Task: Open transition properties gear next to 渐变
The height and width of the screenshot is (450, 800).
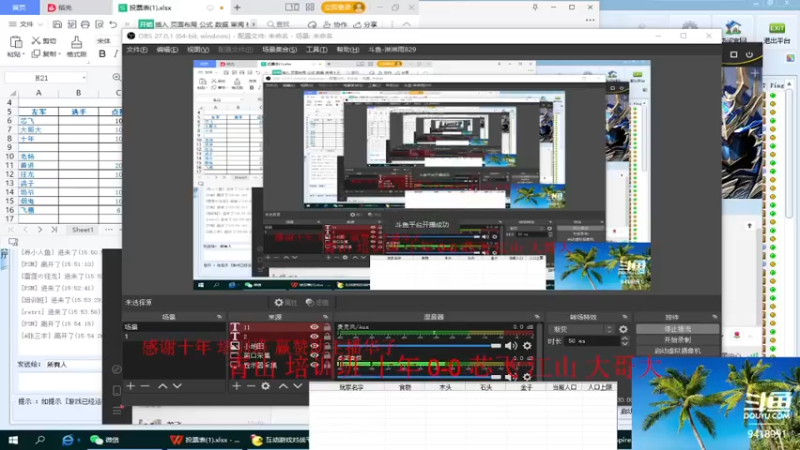Action: pos(623,329)
